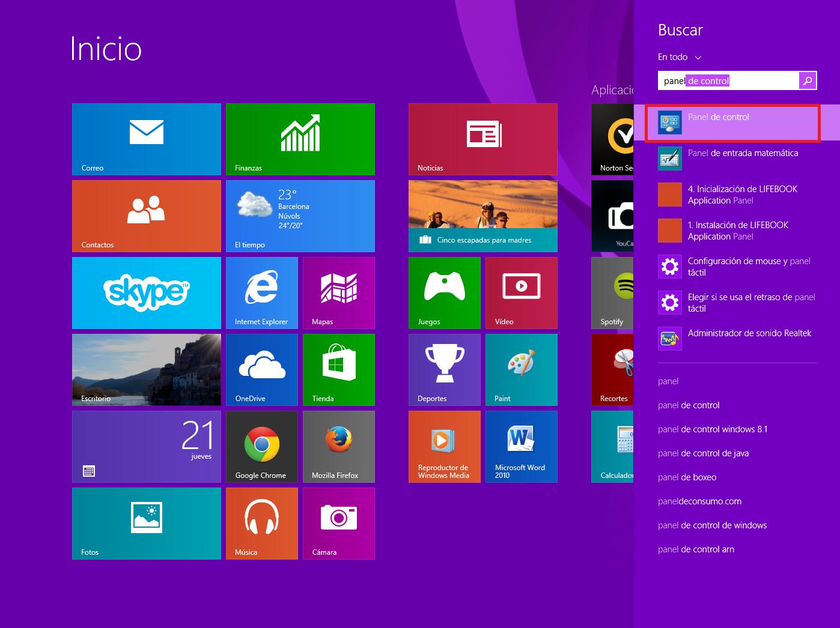Open the OneDrive tile
This screenshot has width=840, height=628.
tap(261, 370)
